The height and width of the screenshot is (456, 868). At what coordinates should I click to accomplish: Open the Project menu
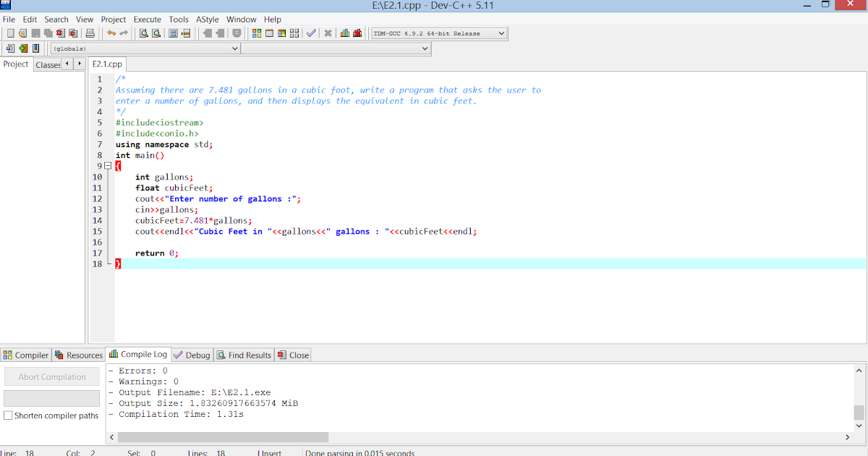(114, 20)
